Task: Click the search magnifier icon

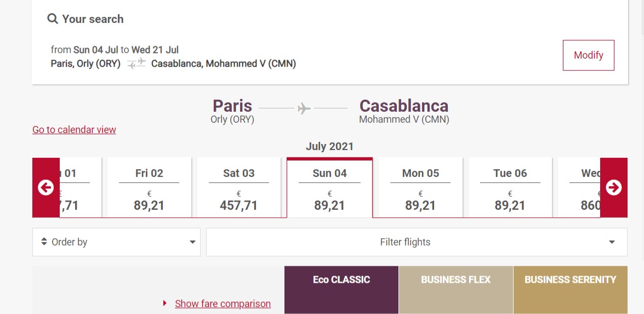Action: pos(53,19)
